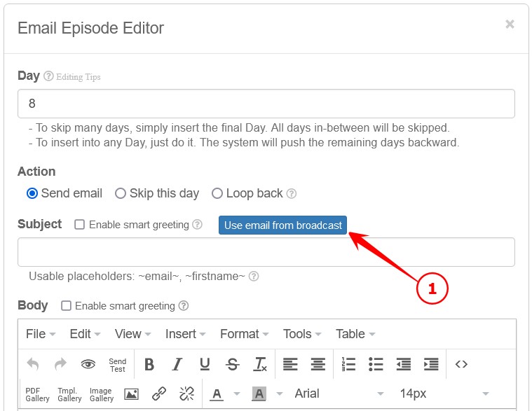Insert a bulleted list
The image size is (532, 411).
(376, 364)
